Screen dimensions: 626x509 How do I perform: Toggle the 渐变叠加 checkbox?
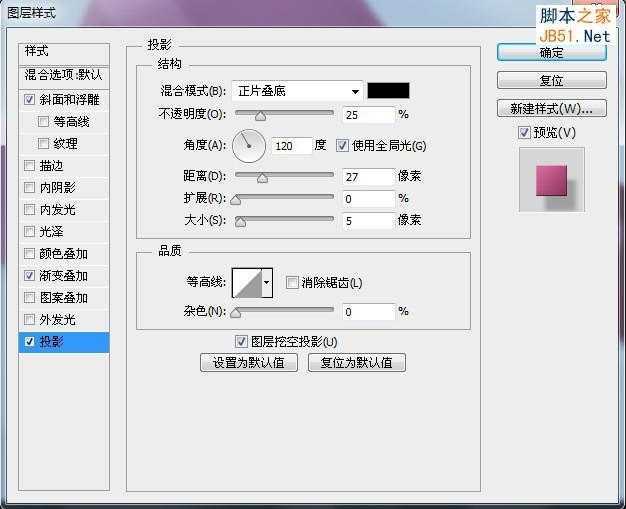coord(30,275)
